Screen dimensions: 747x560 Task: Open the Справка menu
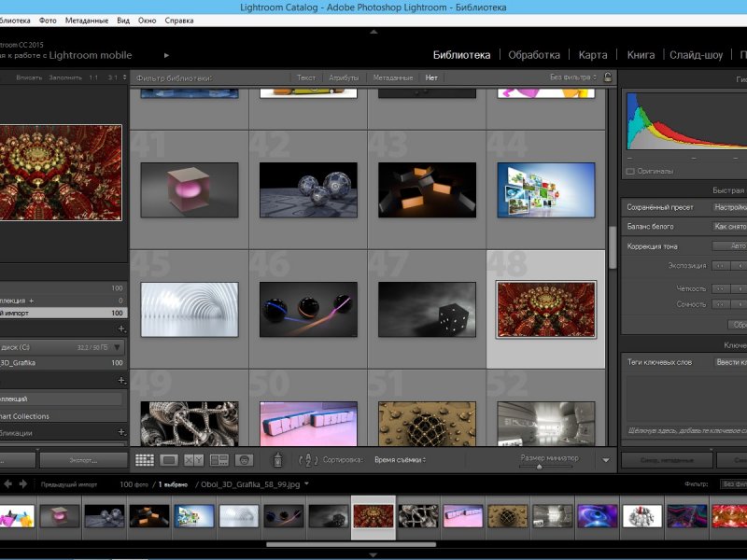click(x=179, y=21)
